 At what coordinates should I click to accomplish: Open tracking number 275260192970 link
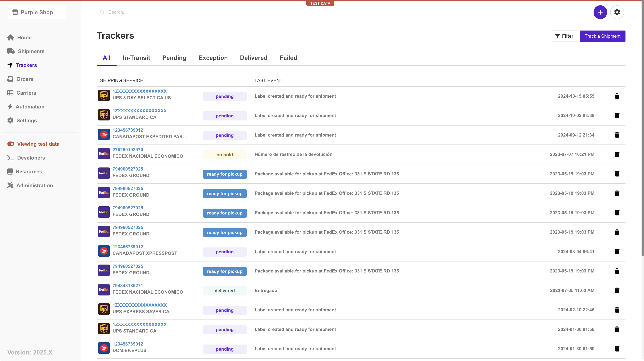click(128, 150)
